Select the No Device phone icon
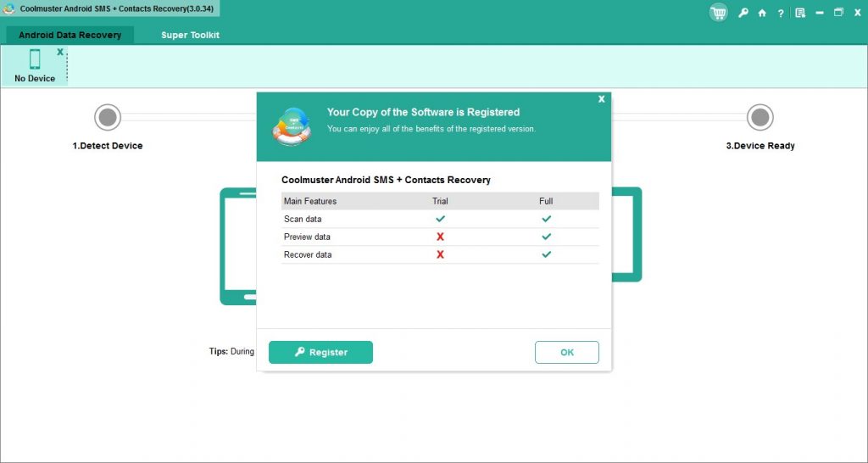The width and height of the screenshot is (868, 463). 35,59
